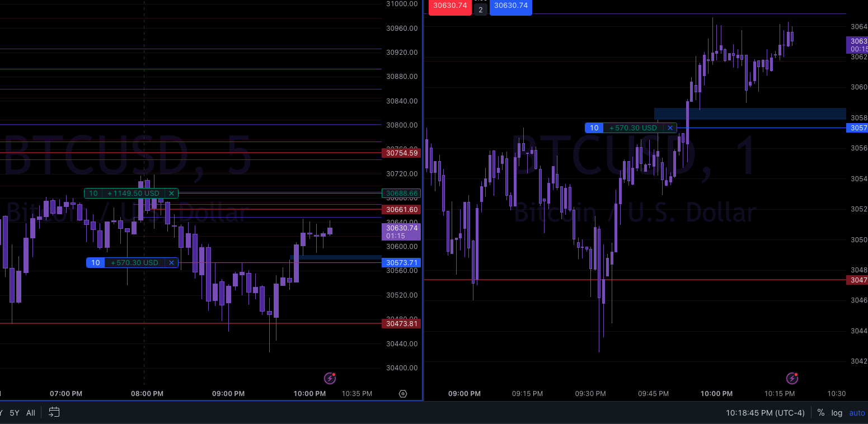Click the order quantity field showing 2

(480, 10)
